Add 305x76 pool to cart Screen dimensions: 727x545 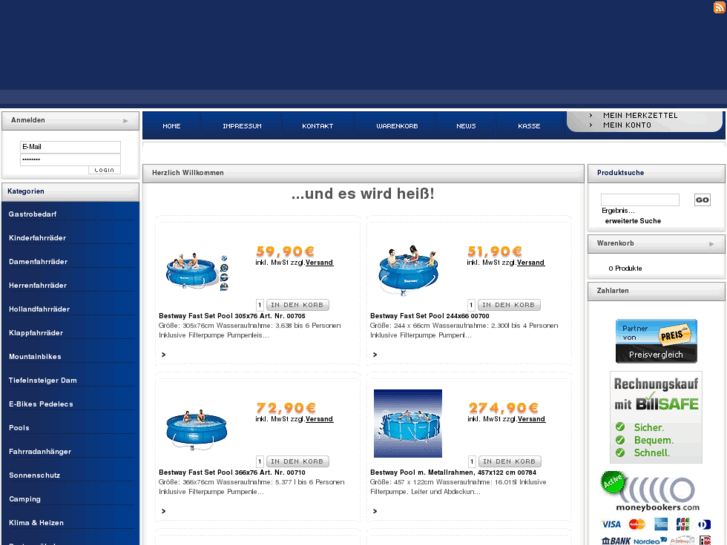[297, 305]
